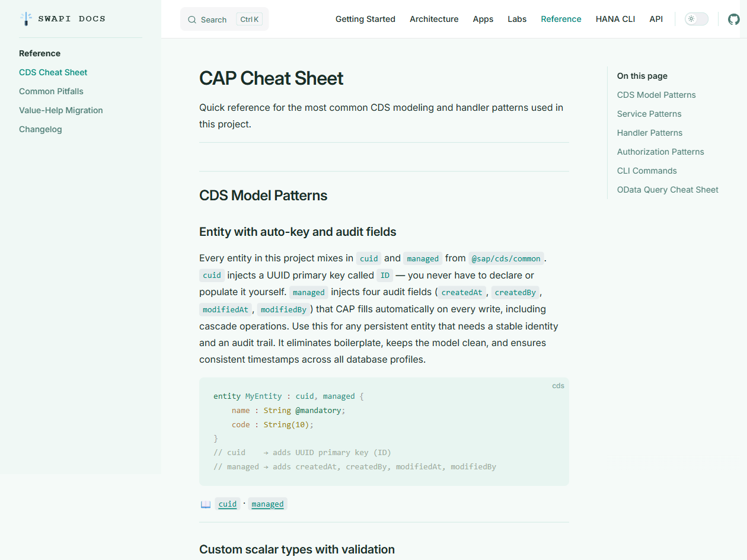Toggle dark mode

(x=696, y=18)
